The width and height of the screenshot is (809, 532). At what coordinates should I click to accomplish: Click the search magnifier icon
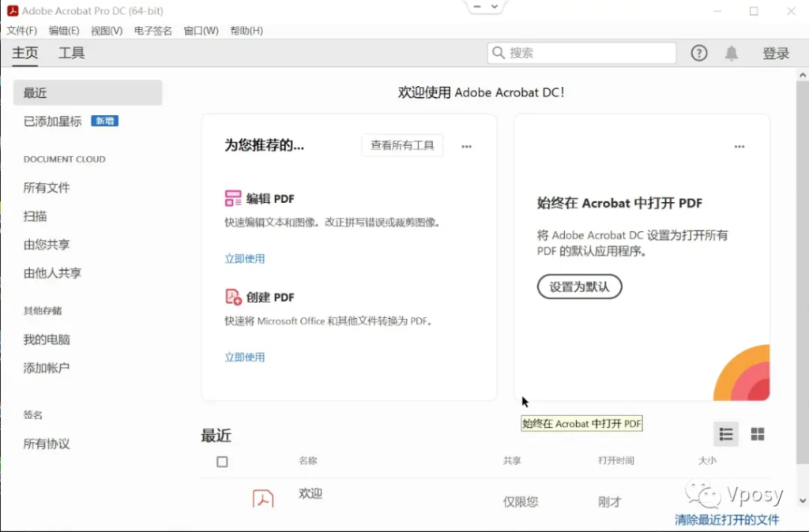(x=498, y=53)
